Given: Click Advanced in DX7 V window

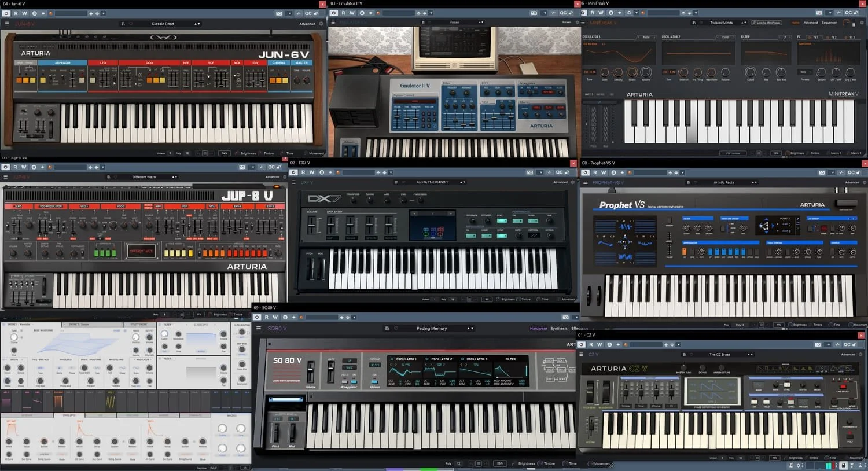Looking at the screenshot, I should coord(560,182).
